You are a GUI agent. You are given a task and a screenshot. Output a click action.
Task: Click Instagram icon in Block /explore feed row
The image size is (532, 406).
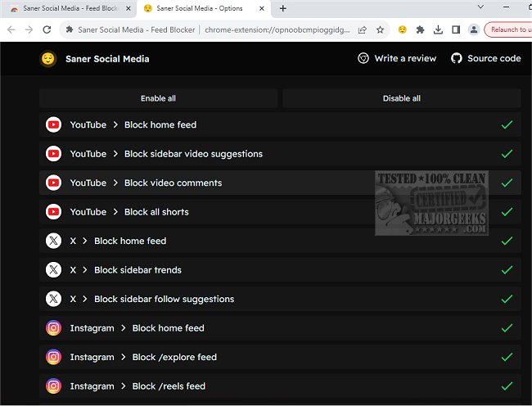(53, 357)
